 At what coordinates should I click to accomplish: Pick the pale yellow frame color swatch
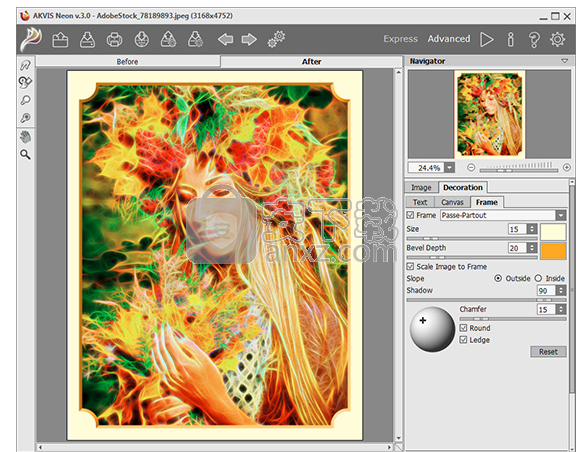click(553, 232)
